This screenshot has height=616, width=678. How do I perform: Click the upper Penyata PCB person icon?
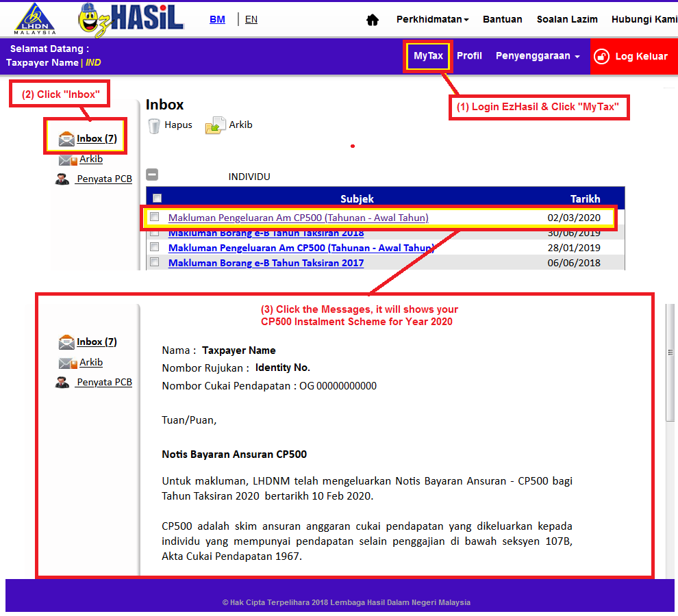click(62, 179)
